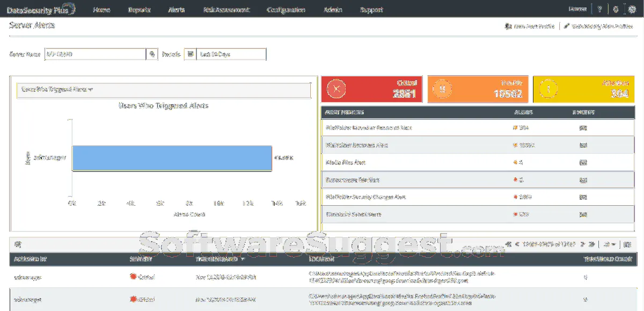Click admanager in the second alert row
The image size is (644, 311).
pos(27,300)
